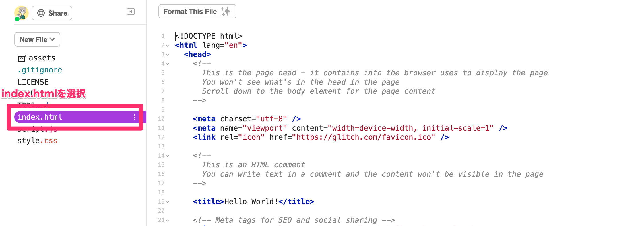644x226 pixels.
Task: Collapse the comment block at line 4
Action: tap(168, 64)
